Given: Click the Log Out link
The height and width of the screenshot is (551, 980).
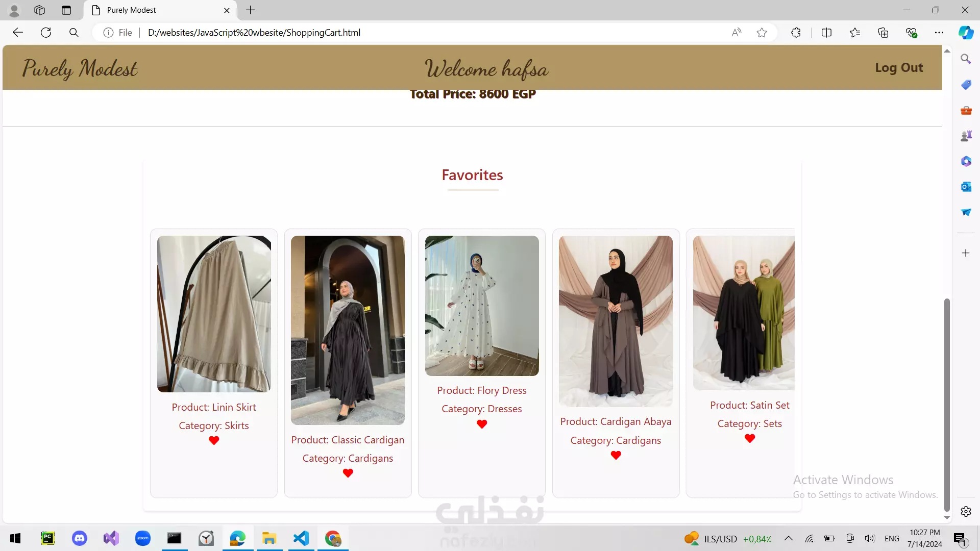Looking at the screenshot, I should (x=899, y=67).
